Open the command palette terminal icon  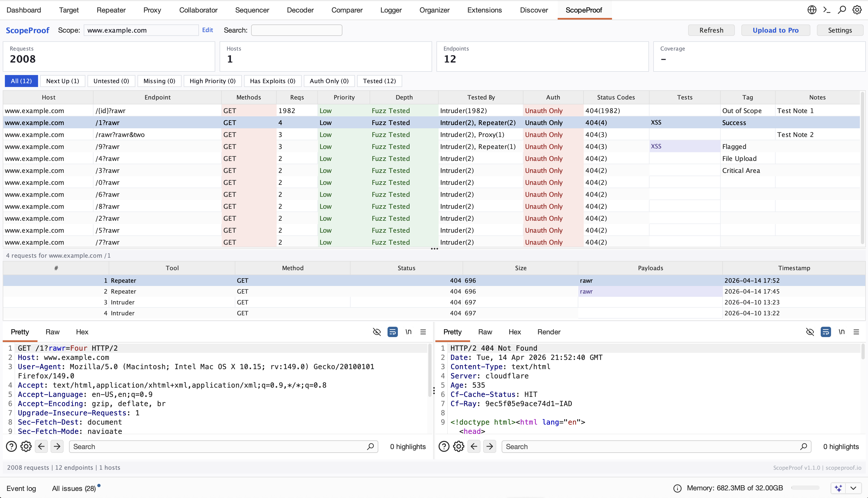pos(827,10)
